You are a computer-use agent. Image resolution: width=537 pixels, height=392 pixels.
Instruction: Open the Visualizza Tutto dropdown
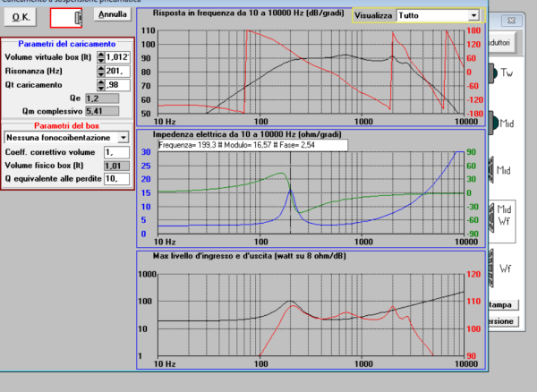pos(473,15)
